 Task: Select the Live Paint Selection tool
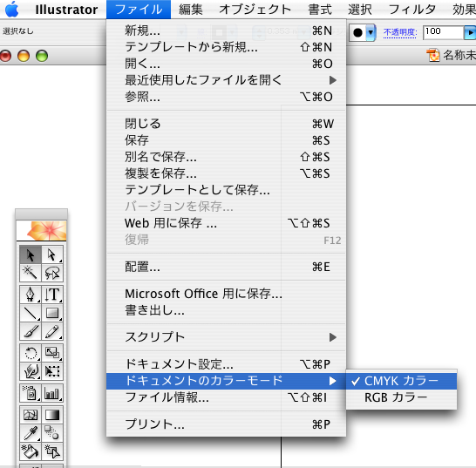point(52,451)
